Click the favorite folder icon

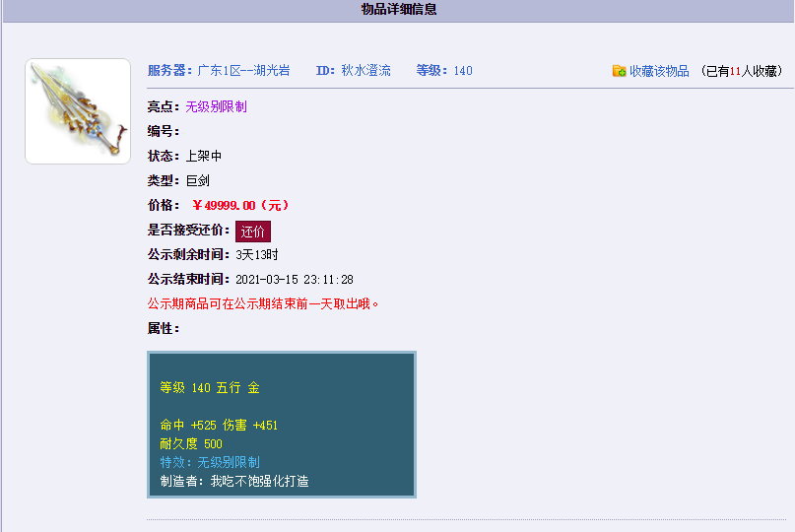pyautogui.click(x=619, y=71)
